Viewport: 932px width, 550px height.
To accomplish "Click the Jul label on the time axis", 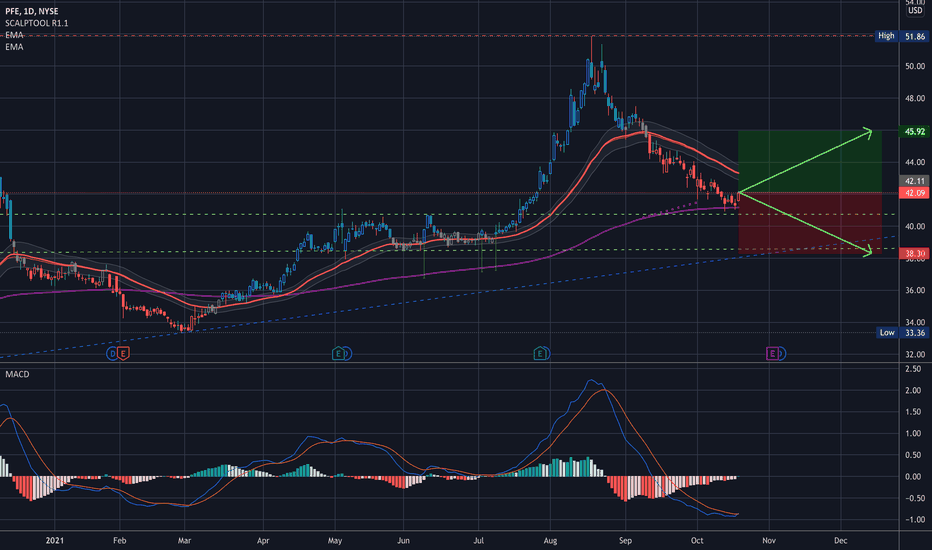I will (x=478, y=540).
